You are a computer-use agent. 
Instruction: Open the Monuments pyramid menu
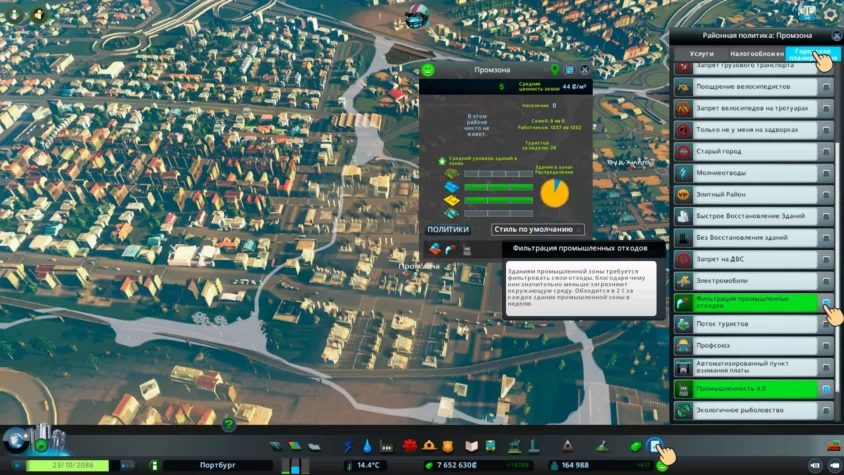[x=567, y=446]
